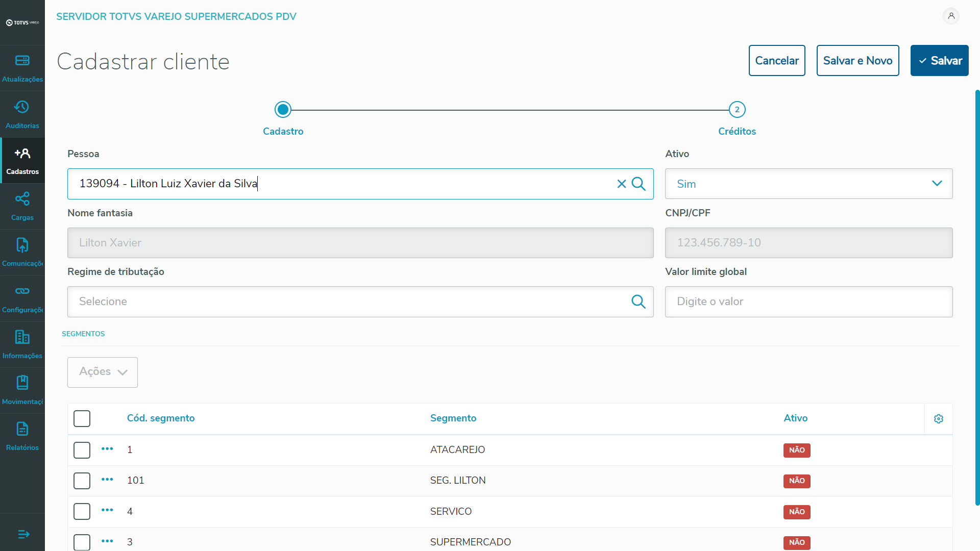Screen dimensions: 980x551
Task: Select the Cadastro step
Action: pos(283,110)
